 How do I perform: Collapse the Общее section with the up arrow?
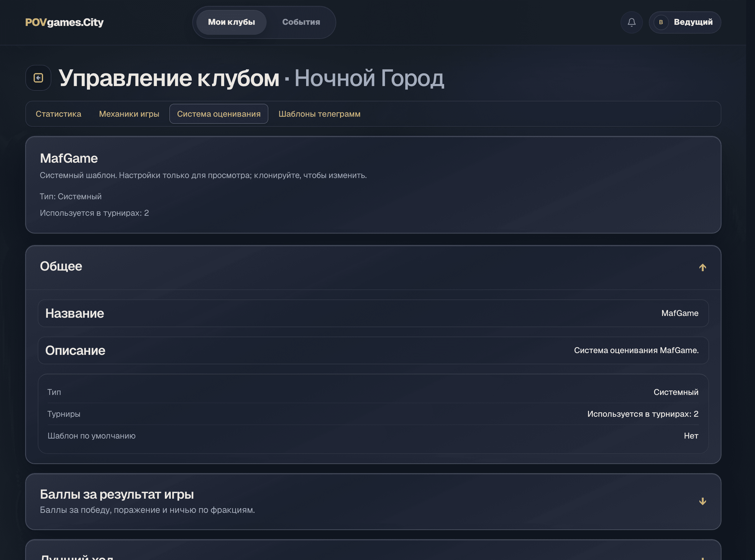pos(703,267)
